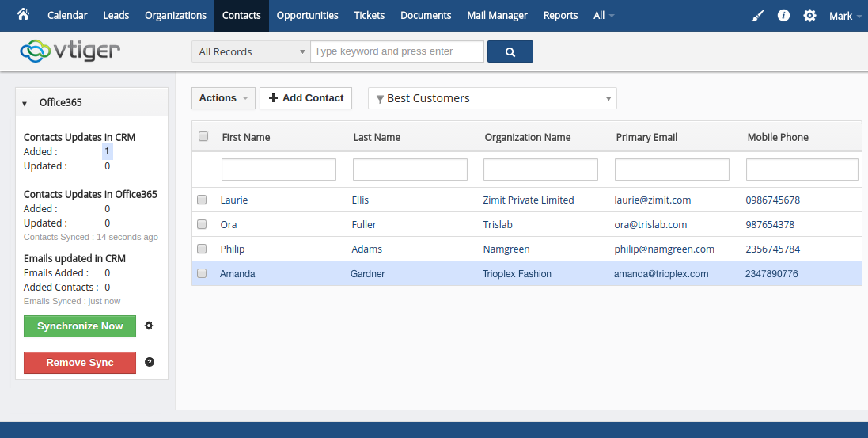
Task: Open the All Records search scope dropdown
Action: [251, 51]
